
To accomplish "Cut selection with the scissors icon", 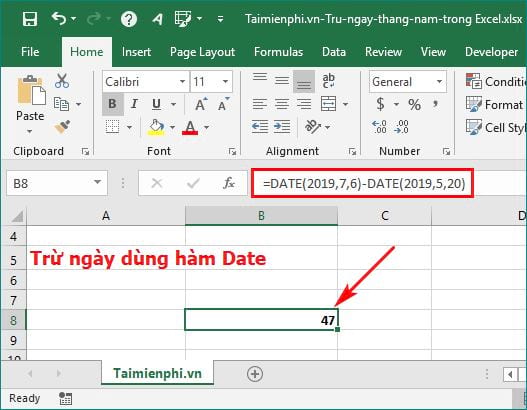I will tap(62, 81).
